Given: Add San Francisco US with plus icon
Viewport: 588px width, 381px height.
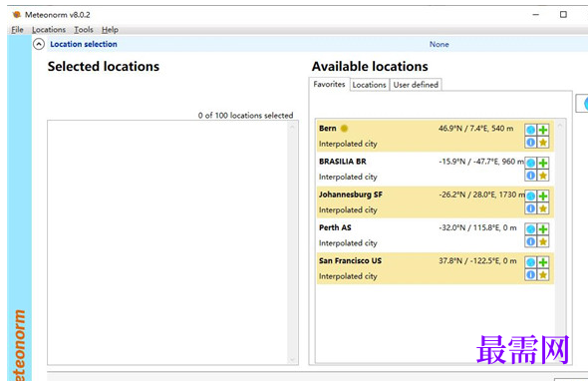Looking at the screenshot, I should tap(543, 262).
